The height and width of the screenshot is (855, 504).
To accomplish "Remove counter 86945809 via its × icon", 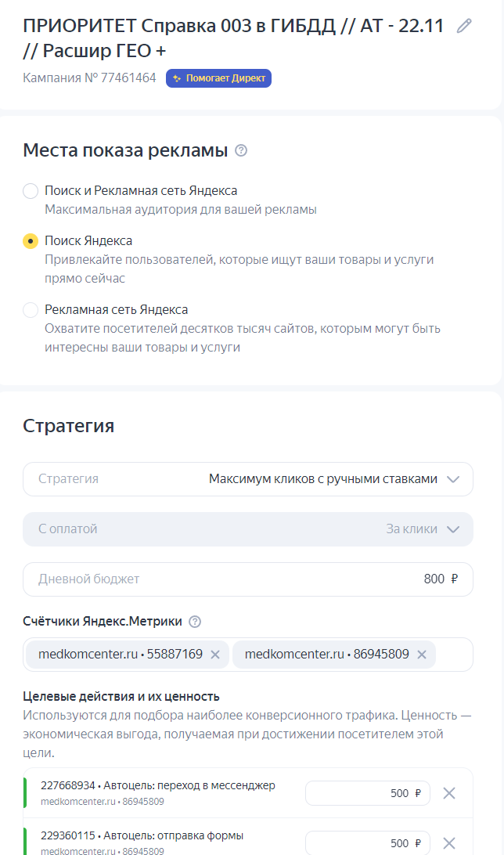I will pyautogui.click(x=422, y=655).
